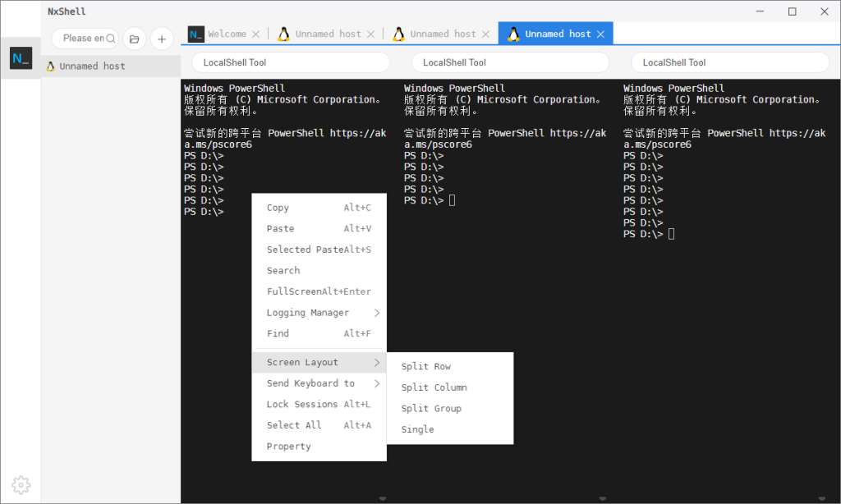
Task: Click the down chevron at the bottom of the terminal
Action: click(382, 497)
